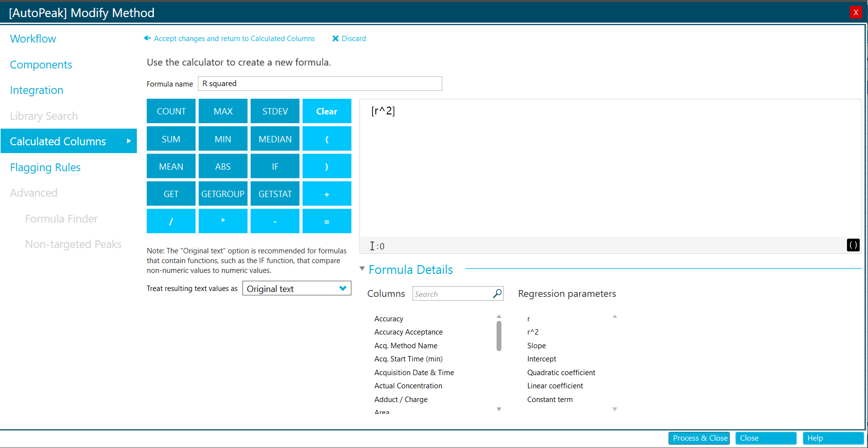Select Acq. Method Name column
The width and height of the screenshot is (868, 448).
tap(406, 345)
